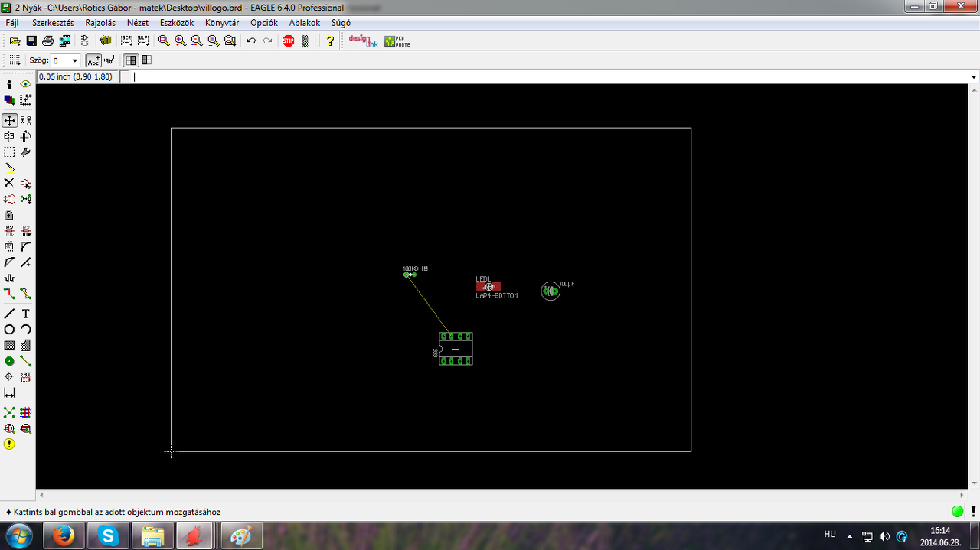The width and height of the screenshot is (980, 550).
Task: Select the Move tool
Action: 9,120
